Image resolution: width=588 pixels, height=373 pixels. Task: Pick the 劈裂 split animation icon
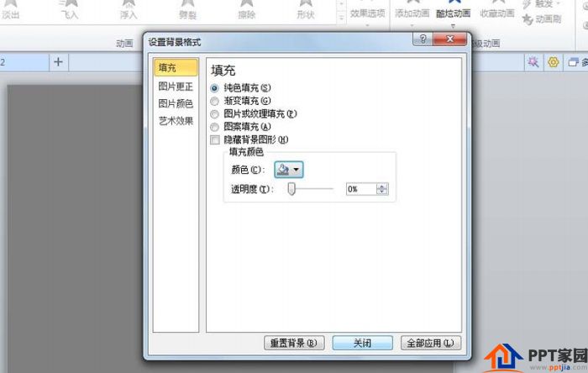187,3
